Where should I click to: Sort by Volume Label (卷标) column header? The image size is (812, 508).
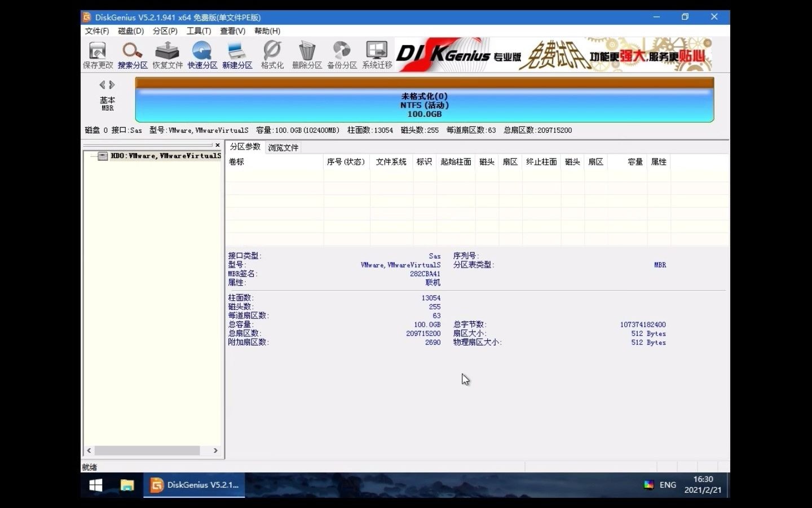pyautogui.click(x=275, y=162)
